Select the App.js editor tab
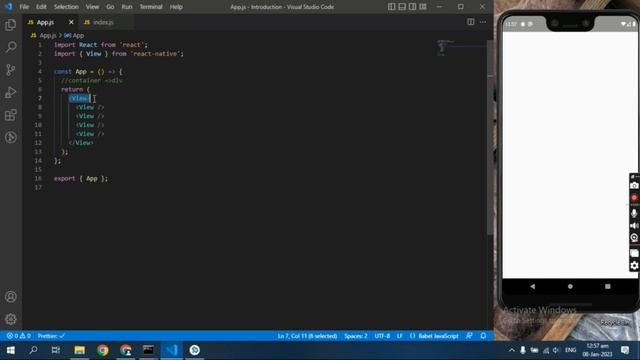 [45, 22]
